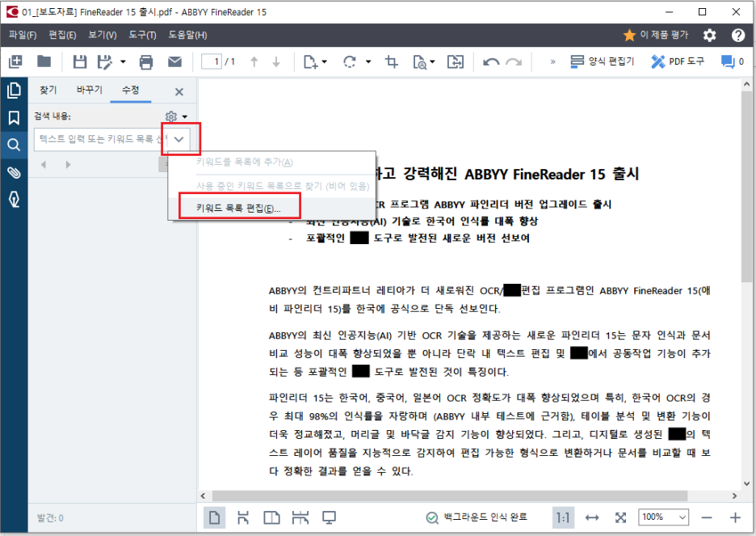Toggle the search pane magnifier icon
The height and width of the screenshot is (536, 756).
[14, 145]
